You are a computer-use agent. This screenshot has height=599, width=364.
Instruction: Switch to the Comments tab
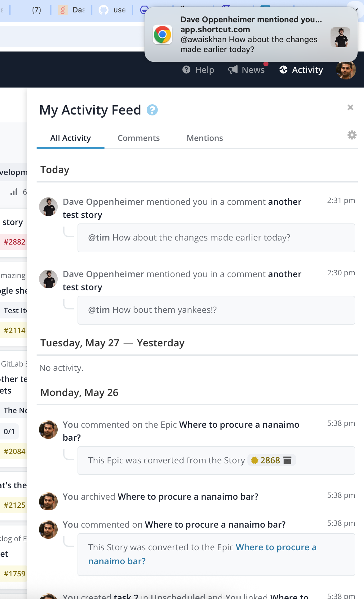[139, 138]
